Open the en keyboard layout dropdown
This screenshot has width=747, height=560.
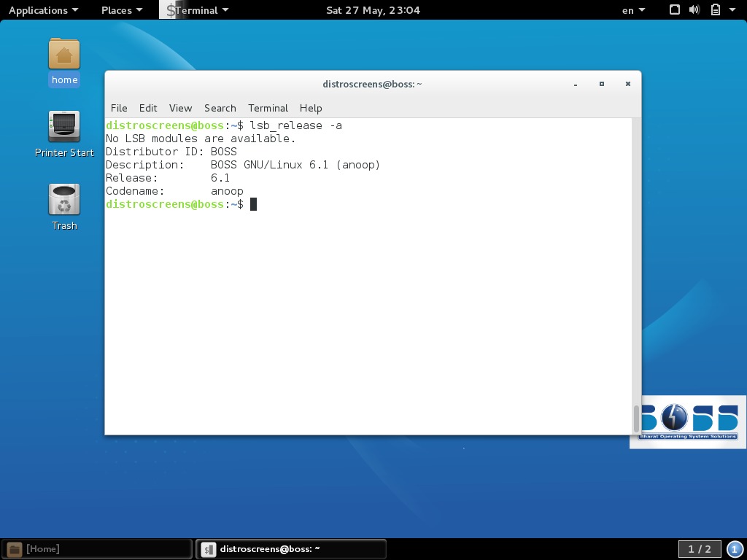click(632, 9)
